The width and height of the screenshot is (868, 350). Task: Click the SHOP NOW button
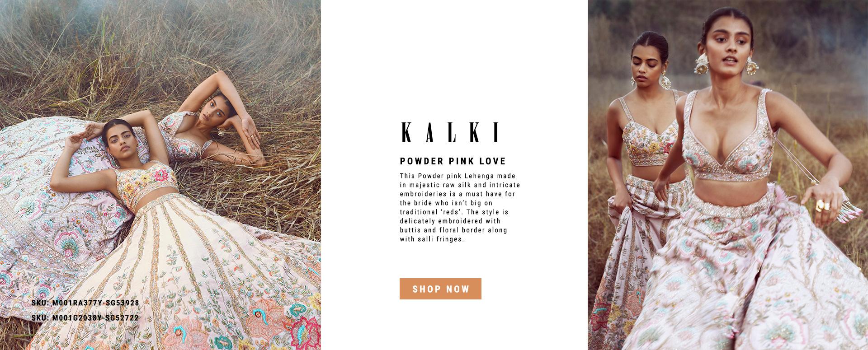point(440,289)
